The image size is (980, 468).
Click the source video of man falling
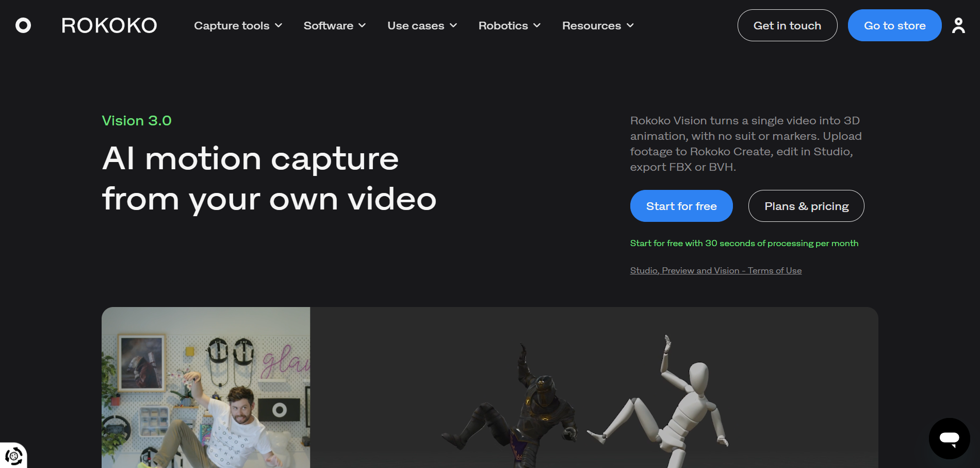tap(206, 388)
